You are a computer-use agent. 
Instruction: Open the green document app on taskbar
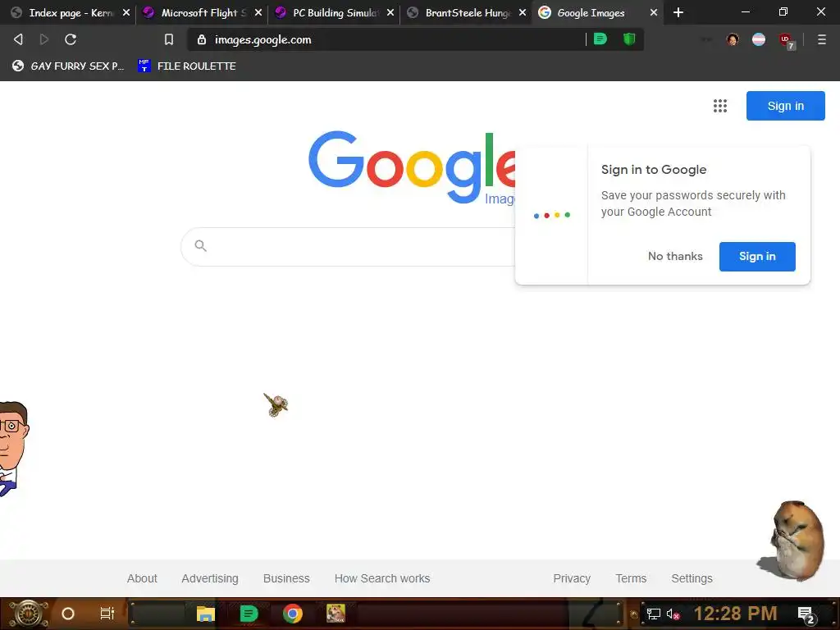[249, 614]
